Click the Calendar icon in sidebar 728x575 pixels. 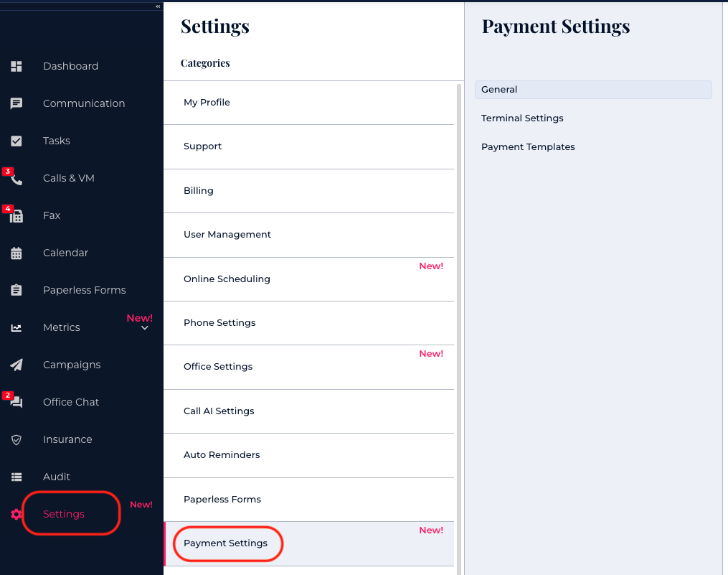tap(16, 253)
